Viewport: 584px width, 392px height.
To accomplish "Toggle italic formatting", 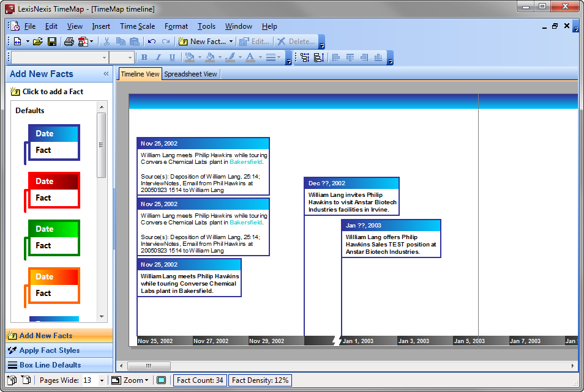I will tap(158, 57).
